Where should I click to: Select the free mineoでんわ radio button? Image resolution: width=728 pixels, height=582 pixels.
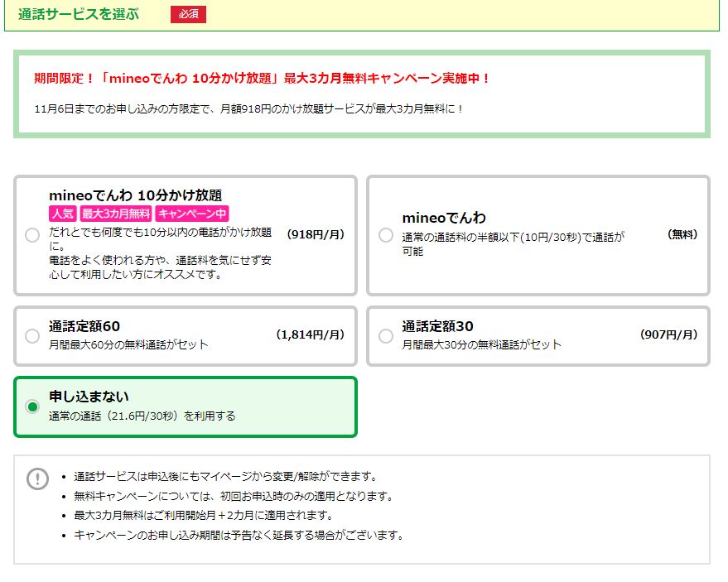(385, 235)
